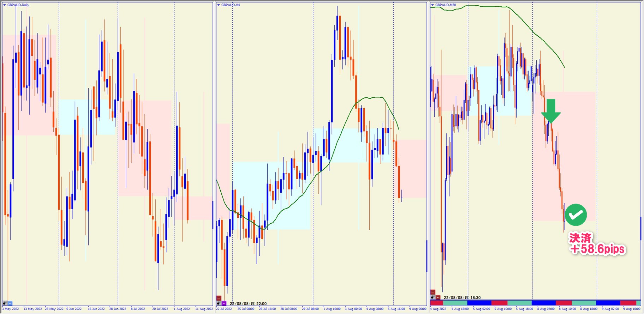Click the blue square icon in Daily chart
The width and height of the screenshot is (644, 314).
point(10,303)
